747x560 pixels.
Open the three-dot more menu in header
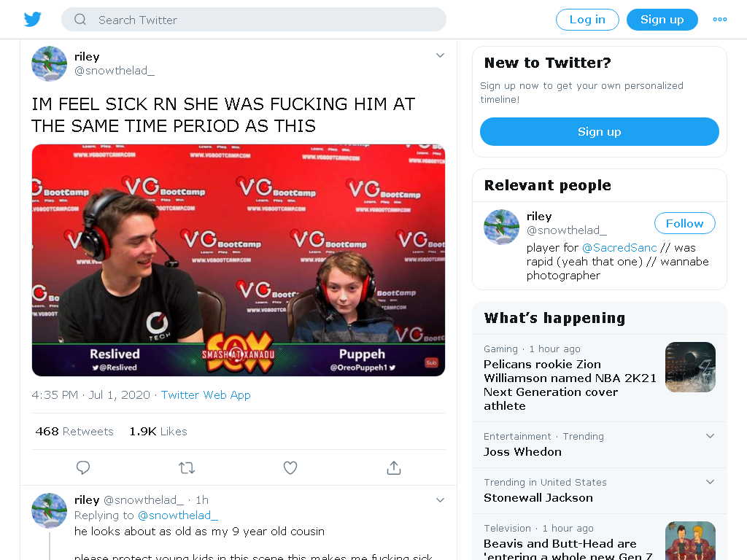pos(720,20)
